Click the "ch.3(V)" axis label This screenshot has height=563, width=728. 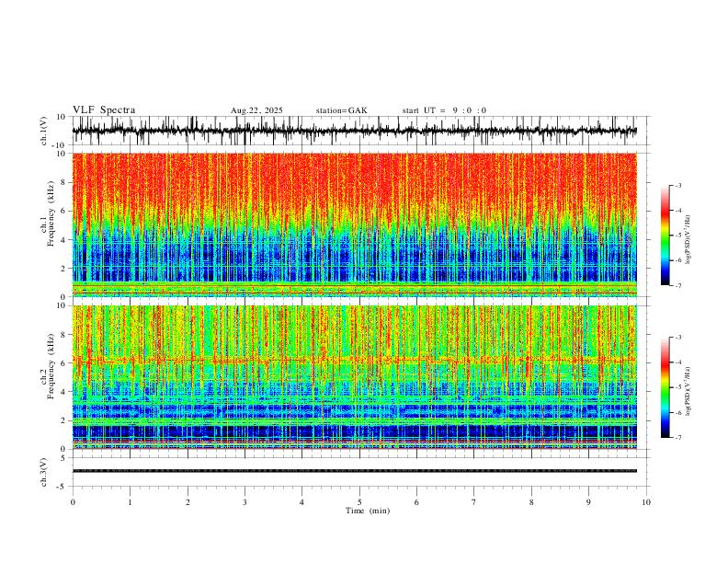[44, 472]
